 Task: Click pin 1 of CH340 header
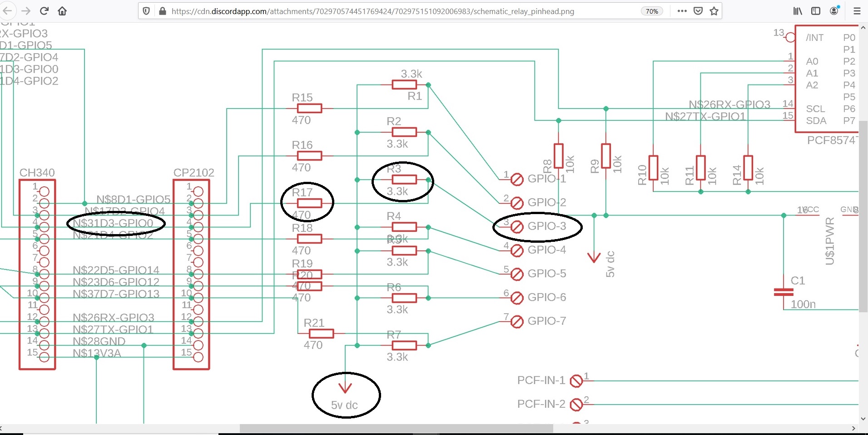pyautogui.click(x=44, y=191)
